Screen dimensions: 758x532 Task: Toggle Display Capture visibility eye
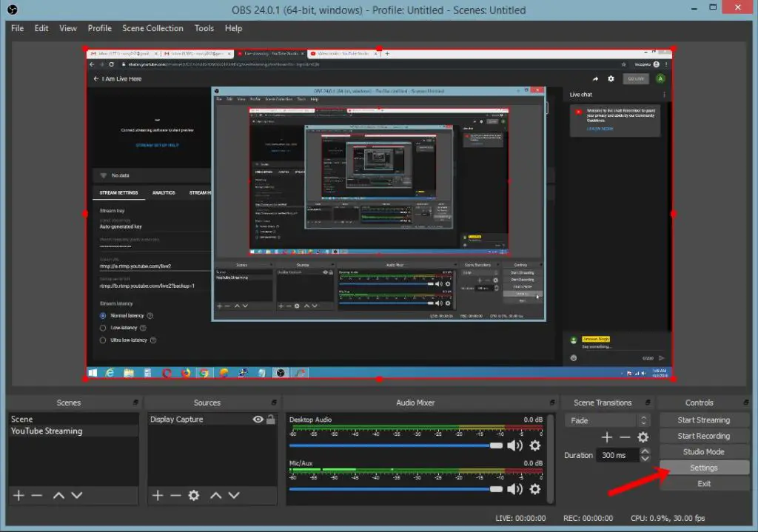[x=258, y=419]
